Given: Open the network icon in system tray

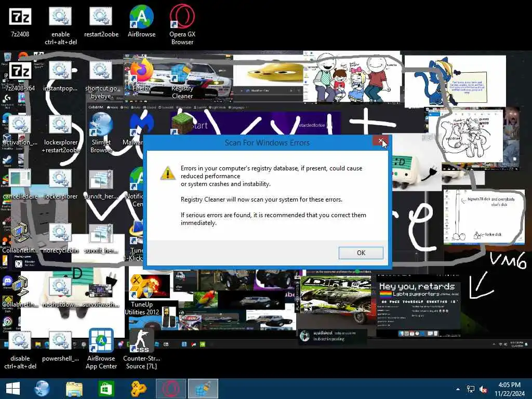Looking at the screenshot, I should 471,389.
